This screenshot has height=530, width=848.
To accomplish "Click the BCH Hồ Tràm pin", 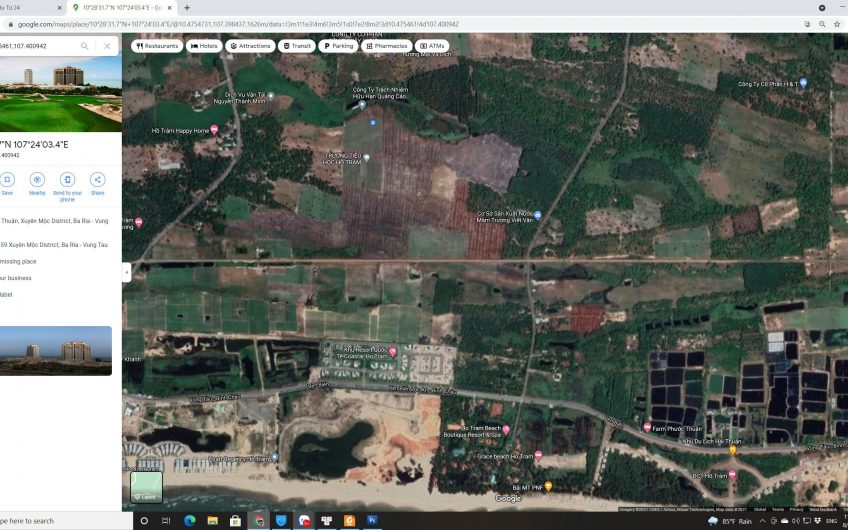I will pos(732,474).
